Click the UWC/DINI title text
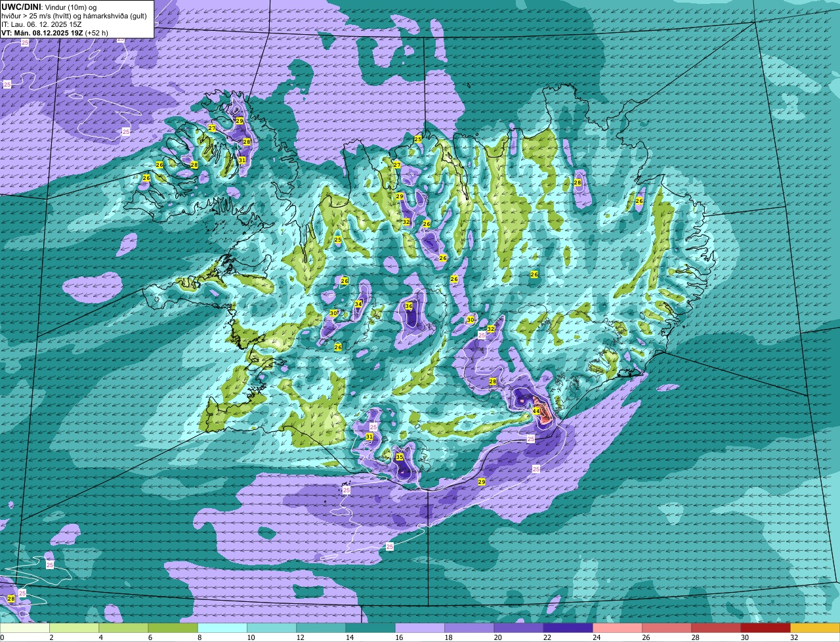 coord(22,6)
